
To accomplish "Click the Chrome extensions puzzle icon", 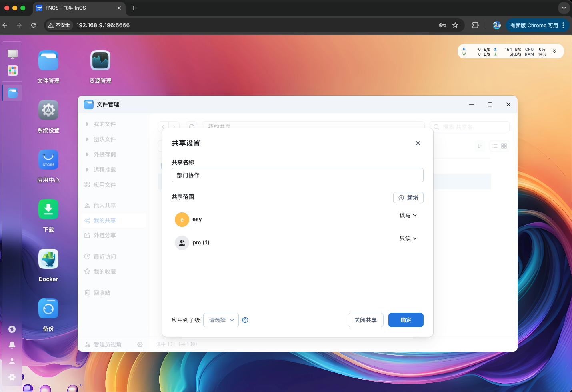I will pyautogui.click(x=475, y=25).
